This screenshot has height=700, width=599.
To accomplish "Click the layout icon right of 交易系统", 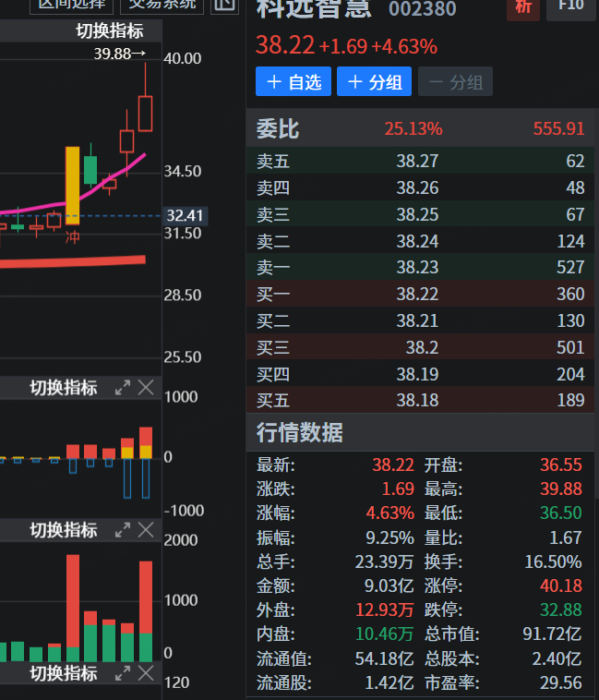I will pyautogui.click(x=224, y=5).
